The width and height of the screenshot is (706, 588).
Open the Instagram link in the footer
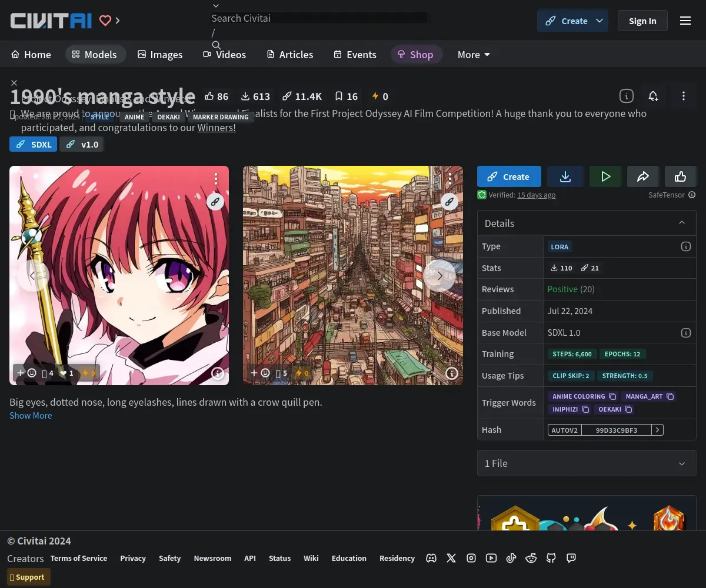click(x=471, y=558)
